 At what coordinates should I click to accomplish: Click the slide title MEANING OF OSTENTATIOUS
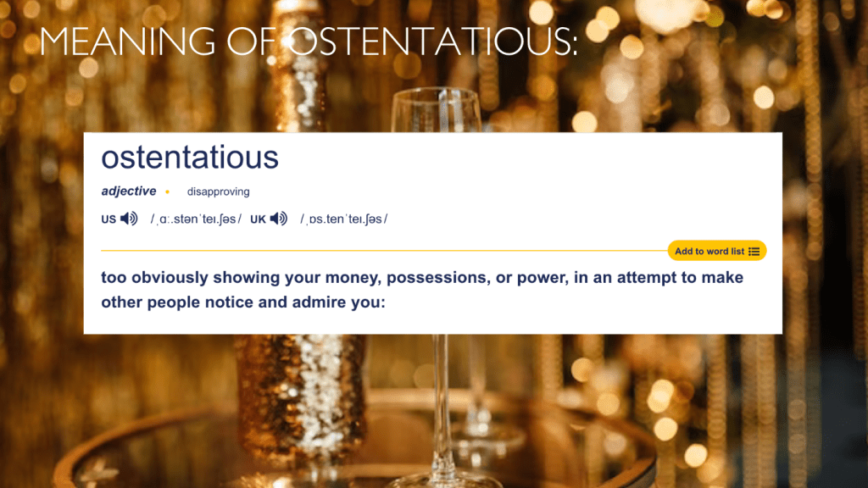coord(309,42)
